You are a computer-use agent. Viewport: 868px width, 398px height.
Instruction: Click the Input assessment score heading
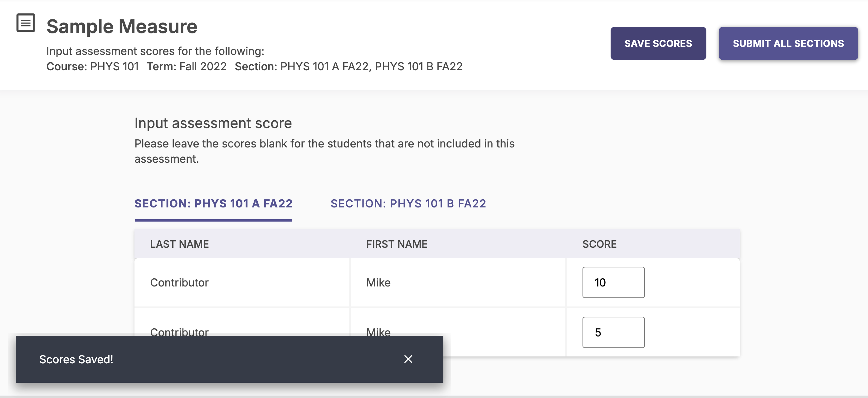pyautogui.click(x=213, y=123)
